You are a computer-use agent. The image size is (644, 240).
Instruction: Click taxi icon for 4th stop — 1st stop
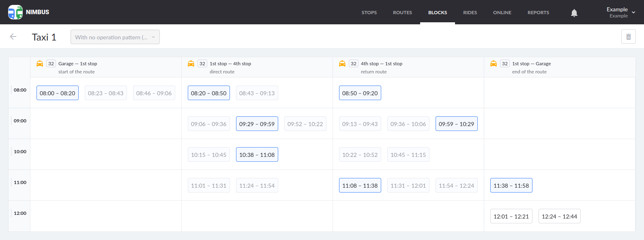(x=342, y=64)
